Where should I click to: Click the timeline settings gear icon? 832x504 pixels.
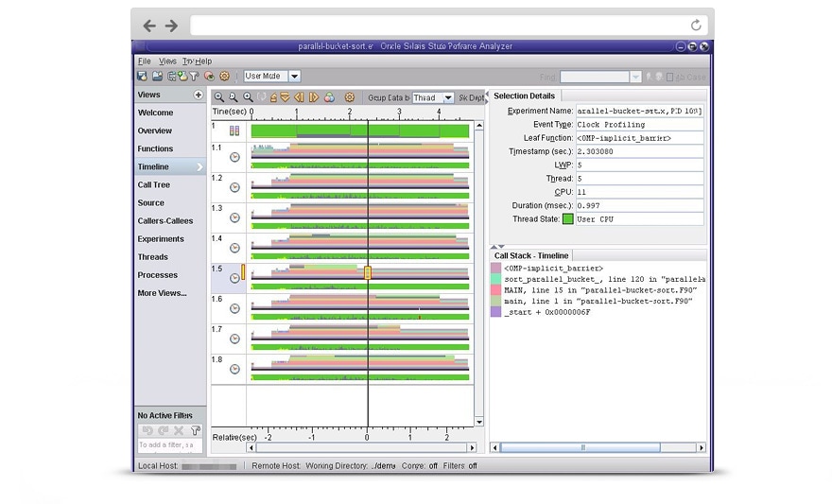(349, 97)
